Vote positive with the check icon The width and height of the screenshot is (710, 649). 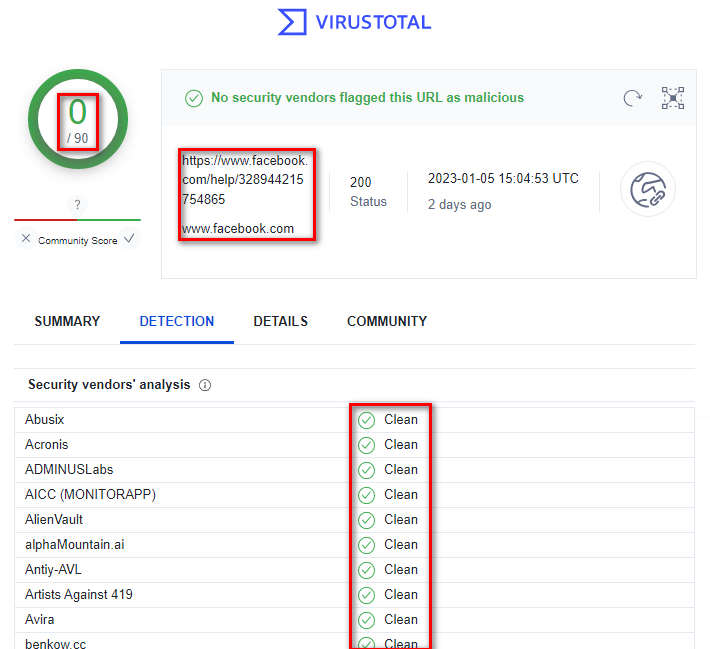tap(129, 238)
